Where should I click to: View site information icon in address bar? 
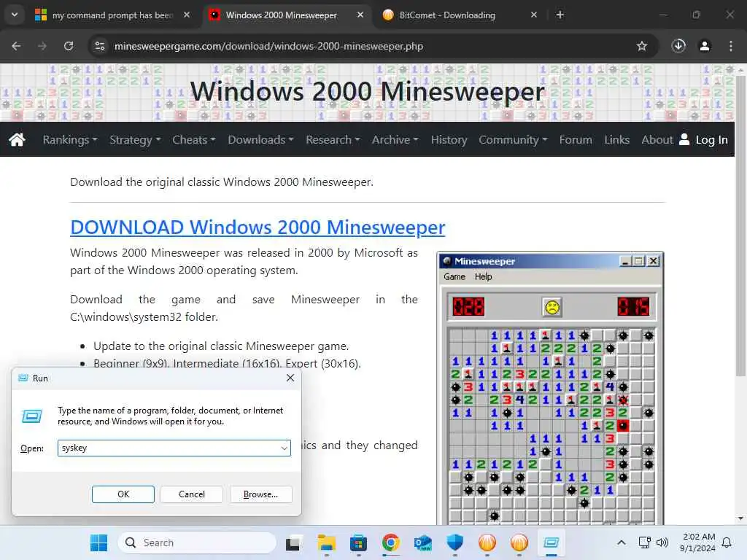point(99,46)
